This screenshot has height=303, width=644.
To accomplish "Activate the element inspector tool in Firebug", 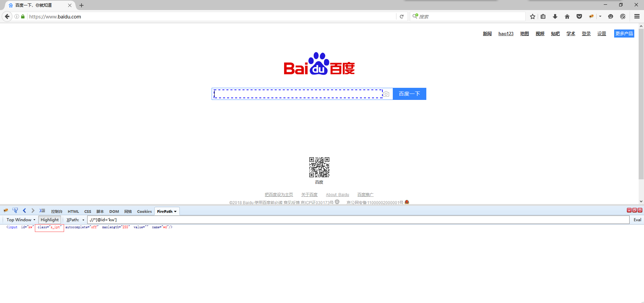I will (15, 210).
